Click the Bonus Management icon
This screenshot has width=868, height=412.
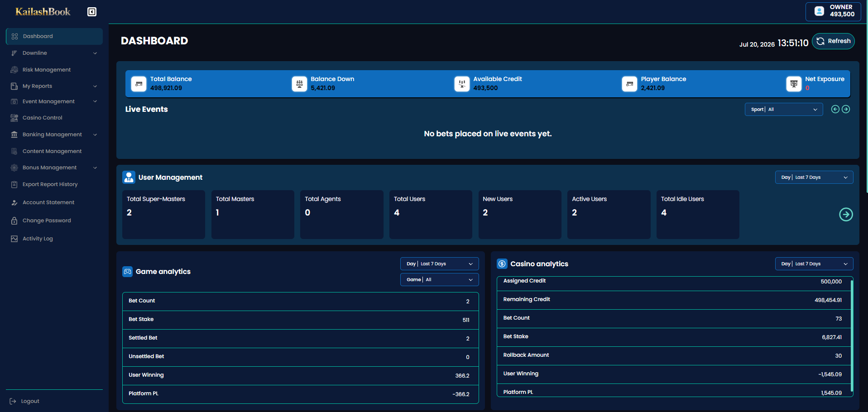pos(14,168)
